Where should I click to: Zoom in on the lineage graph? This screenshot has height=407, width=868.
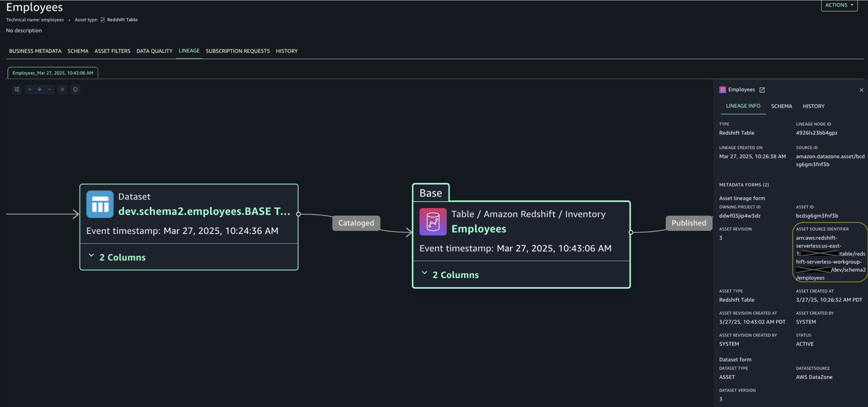30,90
